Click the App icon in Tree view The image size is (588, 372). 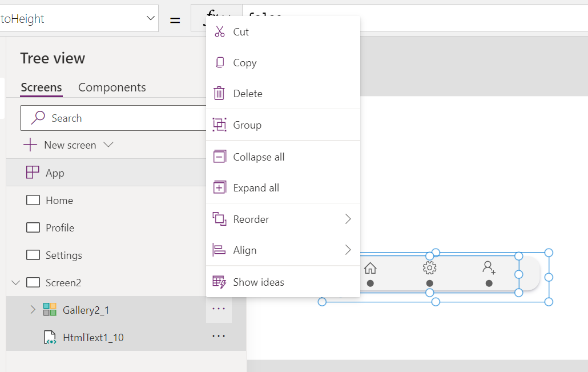[x=33, y=173]
